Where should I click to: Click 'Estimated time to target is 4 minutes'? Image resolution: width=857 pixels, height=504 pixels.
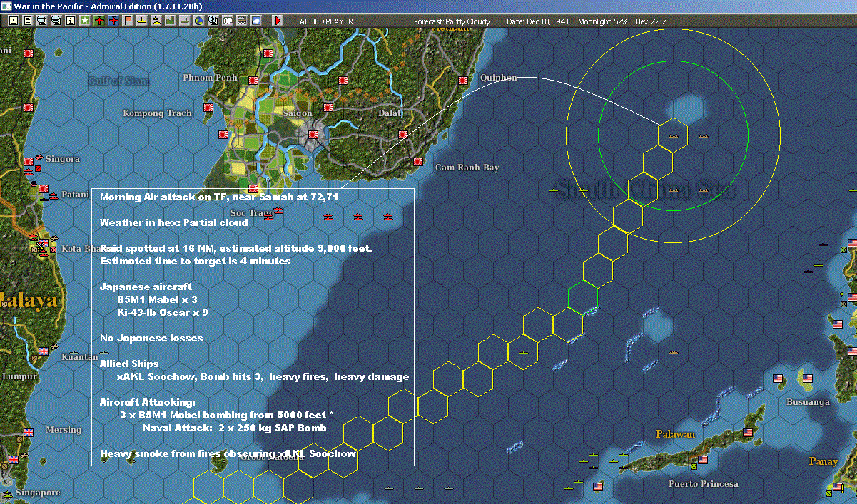click(195, 261)
